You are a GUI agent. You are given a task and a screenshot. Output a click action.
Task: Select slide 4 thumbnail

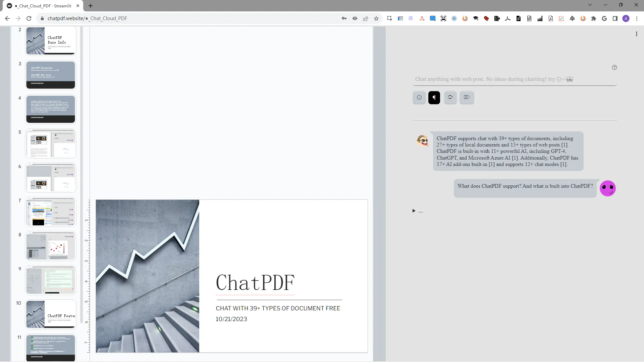pyautogui.click(x=51, y=109)
